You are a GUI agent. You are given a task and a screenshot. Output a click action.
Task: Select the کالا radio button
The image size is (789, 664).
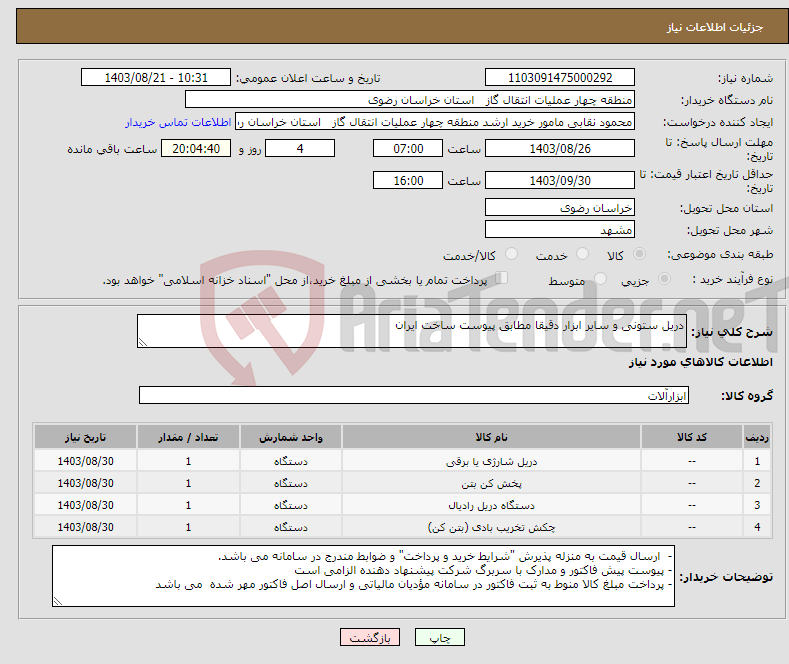pos(639,254)
